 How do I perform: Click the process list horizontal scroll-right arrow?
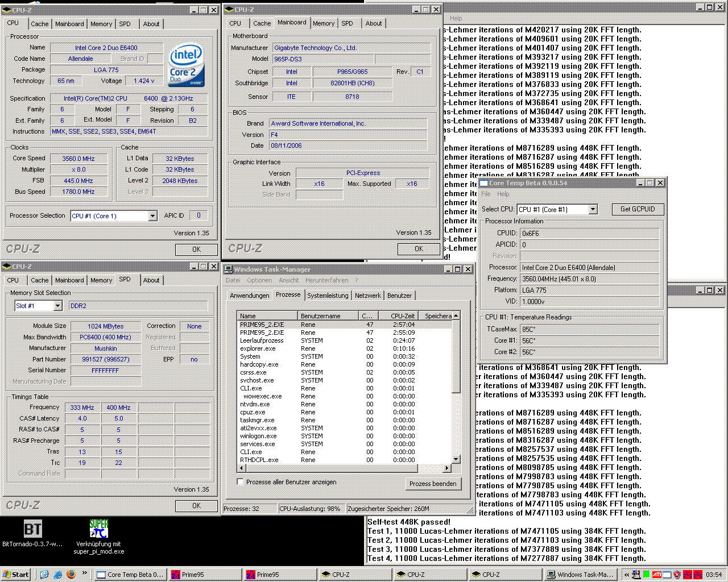click(x=447, y=468)
